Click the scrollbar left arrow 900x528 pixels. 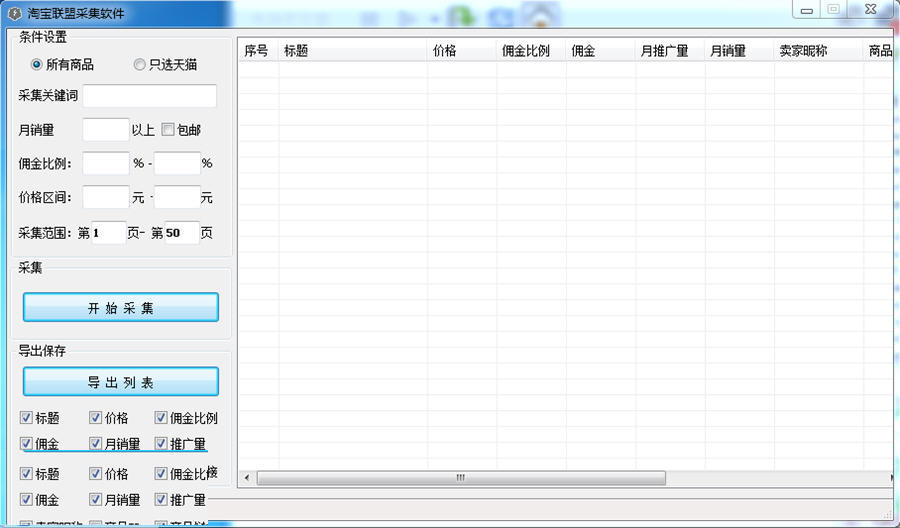tap(247, 477)
